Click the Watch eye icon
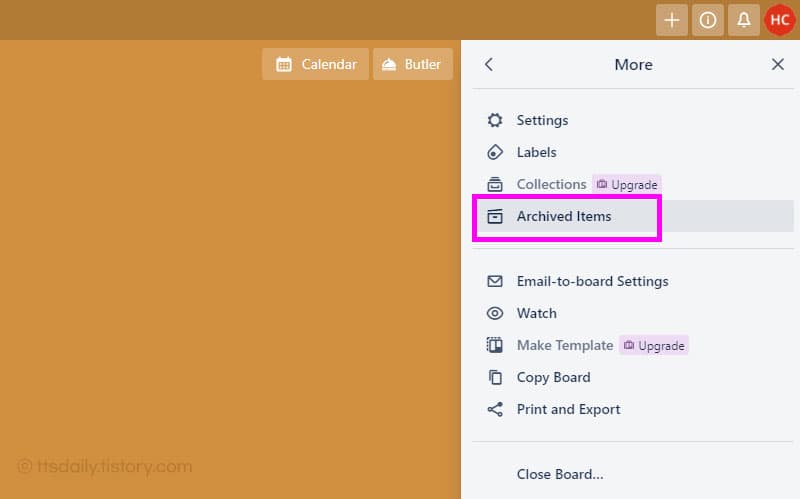This screenshot has height=499, width=800. 494,313
